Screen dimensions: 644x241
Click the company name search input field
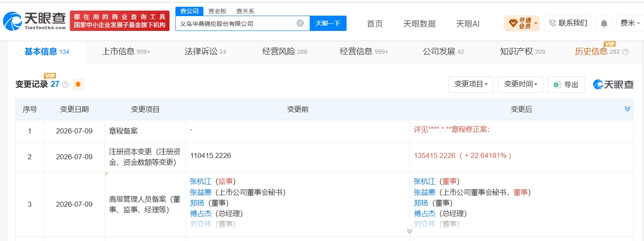[x=237, y=23]
